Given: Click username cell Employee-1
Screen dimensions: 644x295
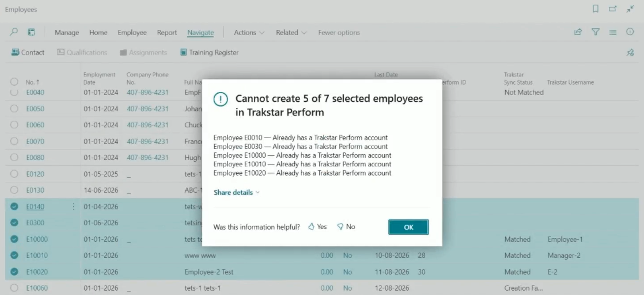Looking at the screenshot, I should 565,239.
